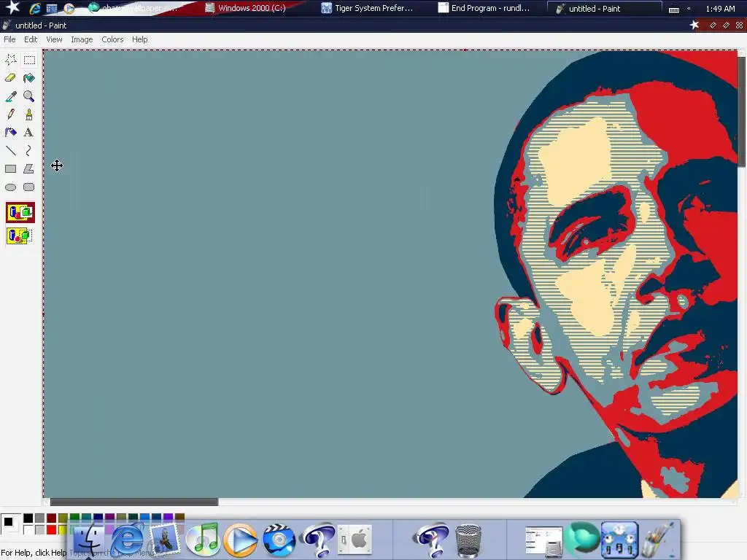The width and height of the screenshot is (747, 560).
Task: Click the keyboard icon in system tray
Action: point(673,9)
